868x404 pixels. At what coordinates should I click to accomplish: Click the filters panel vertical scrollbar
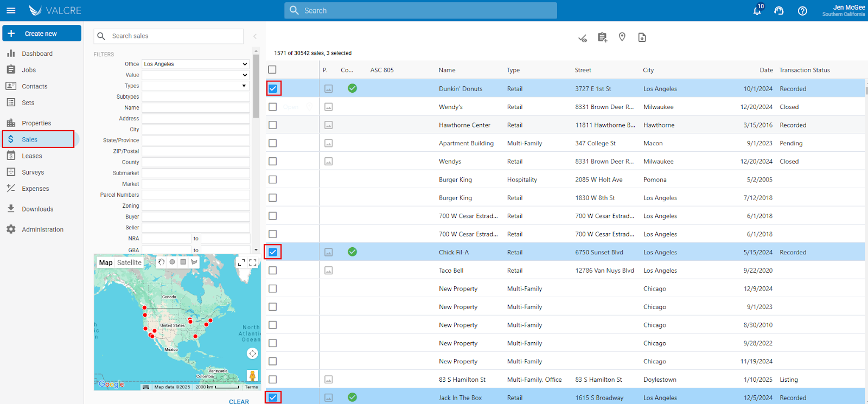click(256, 86)
